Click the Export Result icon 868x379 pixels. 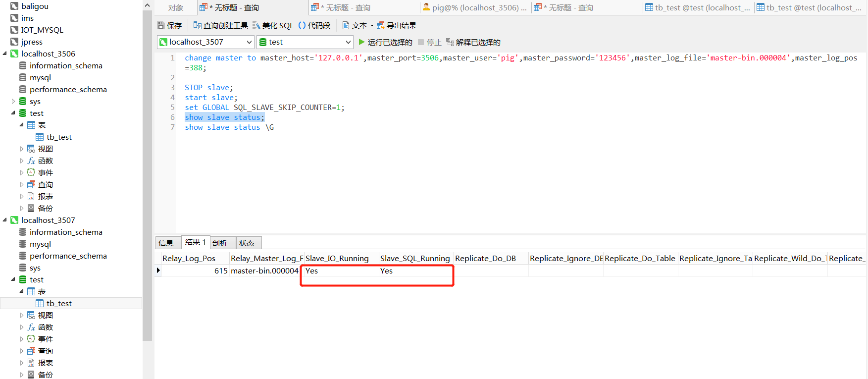tap(381, 25)
